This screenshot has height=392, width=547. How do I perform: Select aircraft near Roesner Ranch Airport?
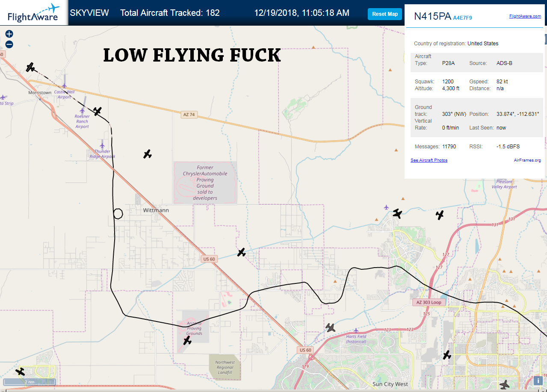tap(98, 112)
